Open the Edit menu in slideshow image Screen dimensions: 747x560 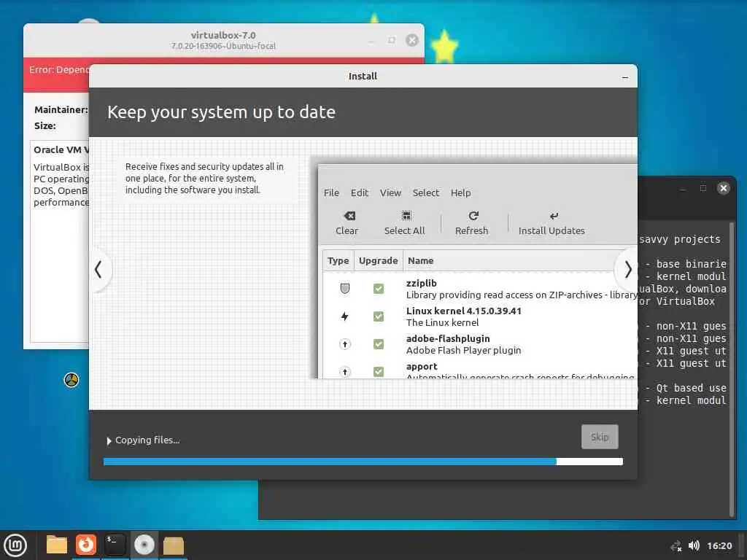[359, 192]
